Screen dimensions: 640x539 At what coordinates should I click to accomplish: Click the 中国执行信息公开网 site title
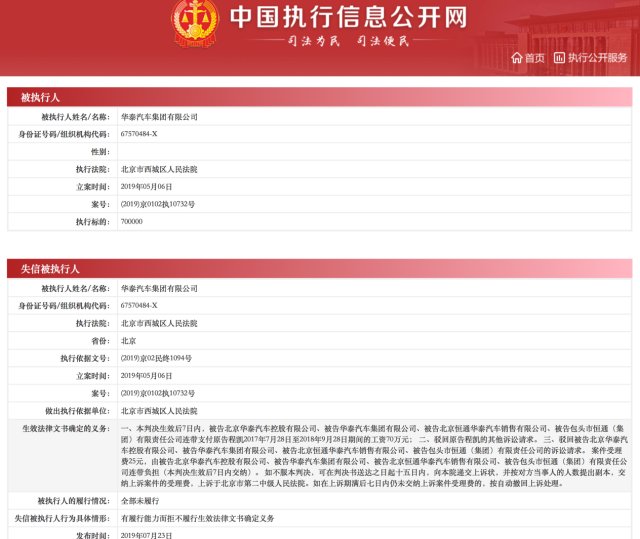(349, 17)
